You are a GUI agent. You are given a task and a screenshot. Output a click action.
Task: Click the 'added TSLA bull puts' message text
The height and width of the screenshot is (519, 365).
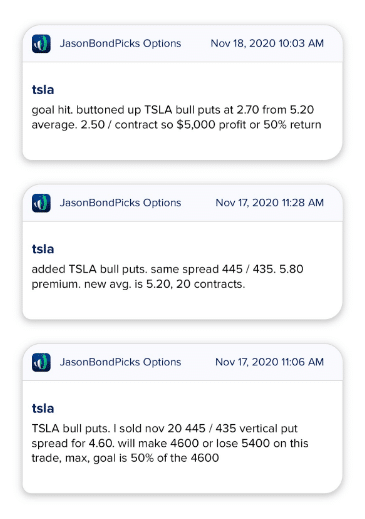(167, 276)
